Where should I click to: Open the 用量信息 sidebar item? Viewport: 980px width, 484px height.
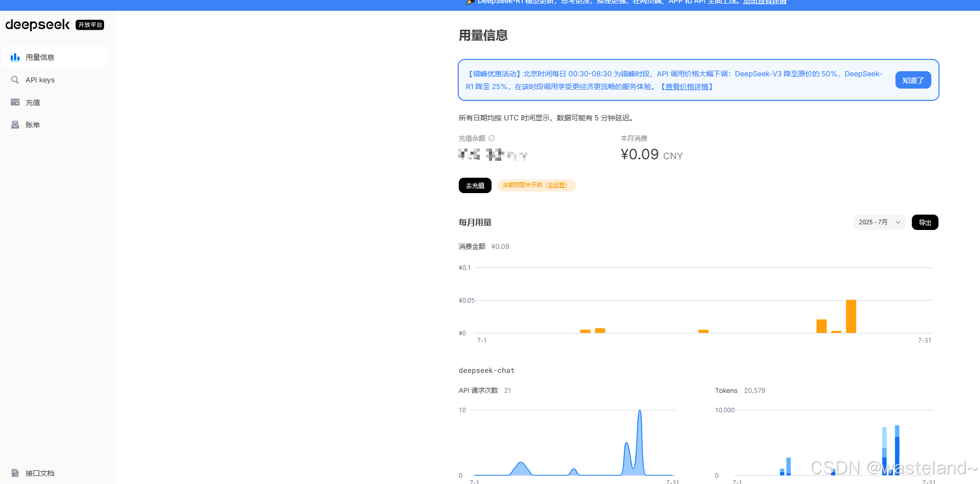pyautogui.click(x=55, y=57)
